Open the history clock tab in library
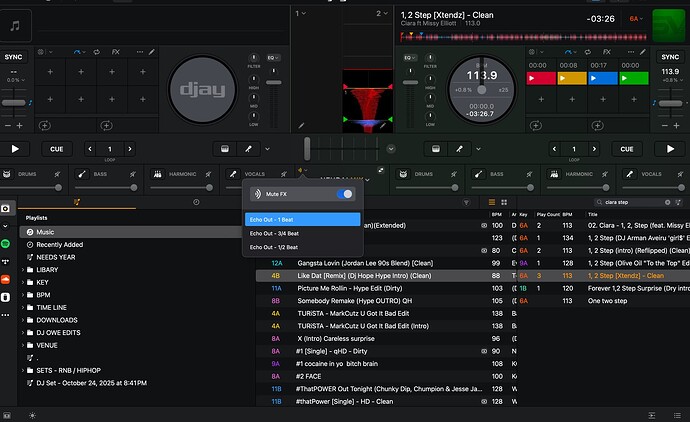 coord(195,201)
